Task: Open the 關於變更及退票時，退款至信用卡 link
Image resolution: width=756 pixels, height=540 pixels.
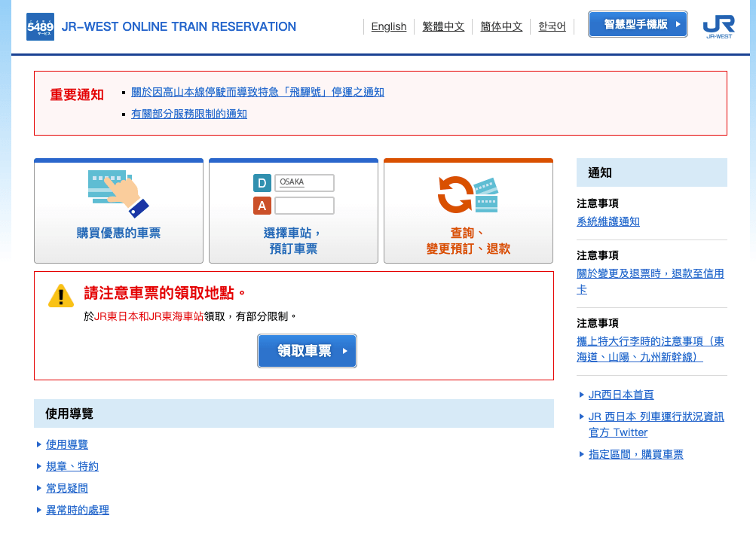Action: pos(650,282)
